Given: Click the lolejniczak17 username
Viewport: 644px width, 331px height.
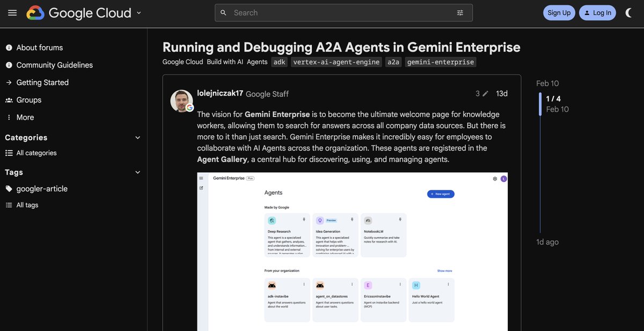Looking at the screenshot, I should [x=220, y=93].
